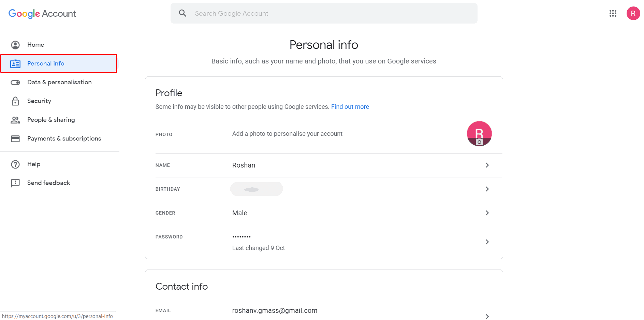The width and height of the screenshot is (644, 320).
Task: Click the People & sharing icon
Action: [x=15, y=120]
